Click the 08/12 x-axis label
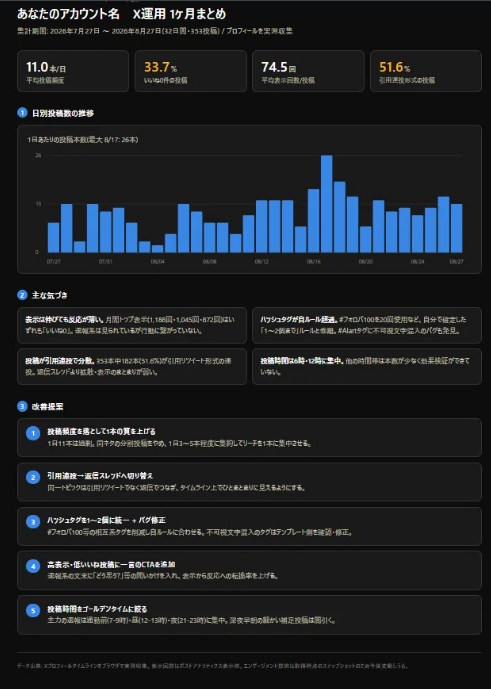The image size is (491, 689). (262, 261)
